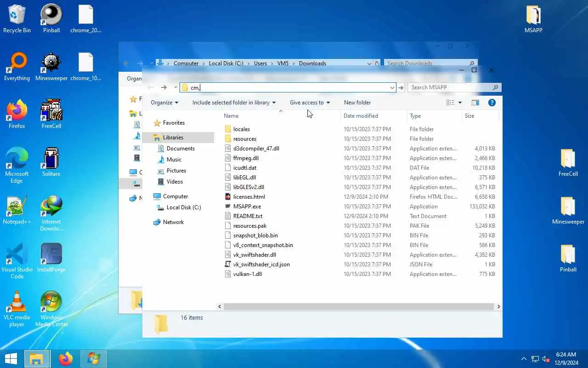Open Explorer help with the question mark icon
The width and height of the screenshot is (588, 368).
click(492, 103)
